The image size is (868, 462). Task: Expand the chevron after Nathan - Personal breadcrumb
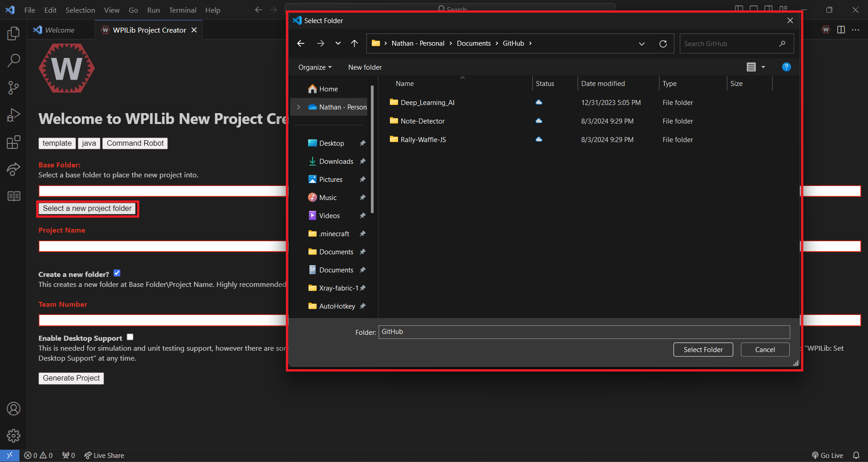point(451,43)
